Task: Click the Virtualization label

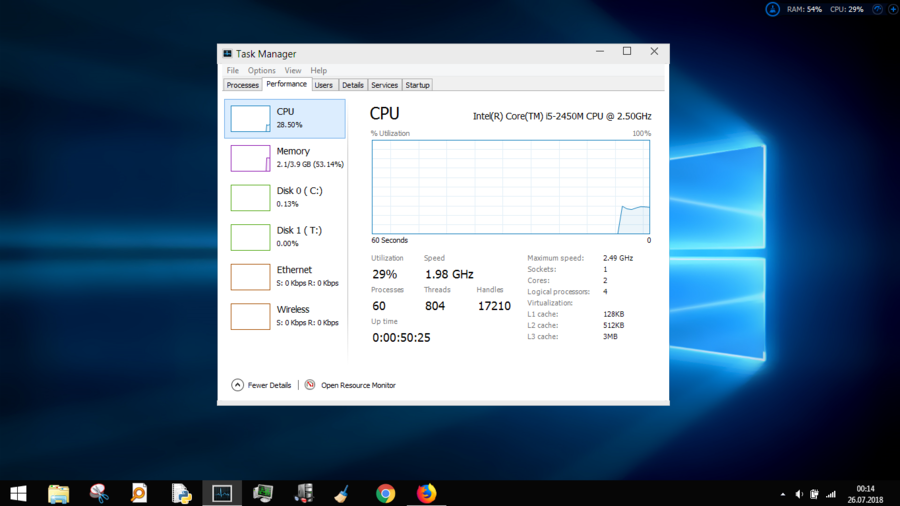Action: [x=550, y=303]
